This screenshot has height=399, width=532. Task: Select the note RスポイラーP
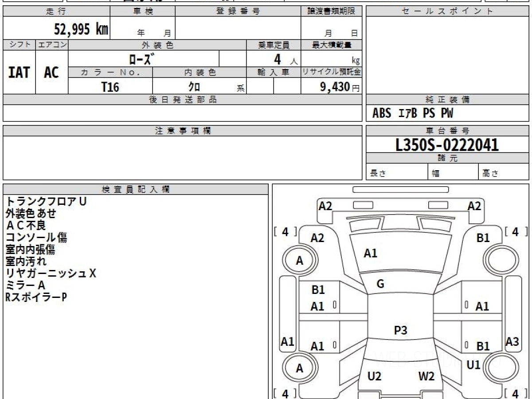click(36, 297)
